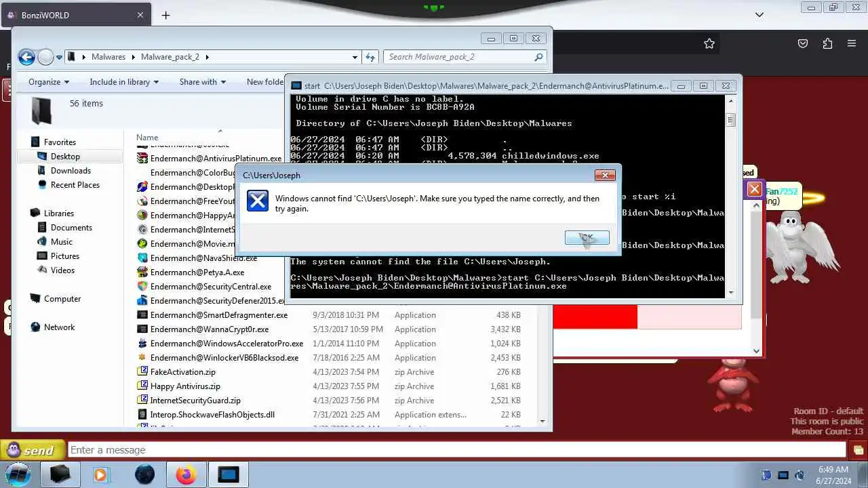Select Computer in the navigation pane
The image size is (868, 488).
click(x=62, y=299)
